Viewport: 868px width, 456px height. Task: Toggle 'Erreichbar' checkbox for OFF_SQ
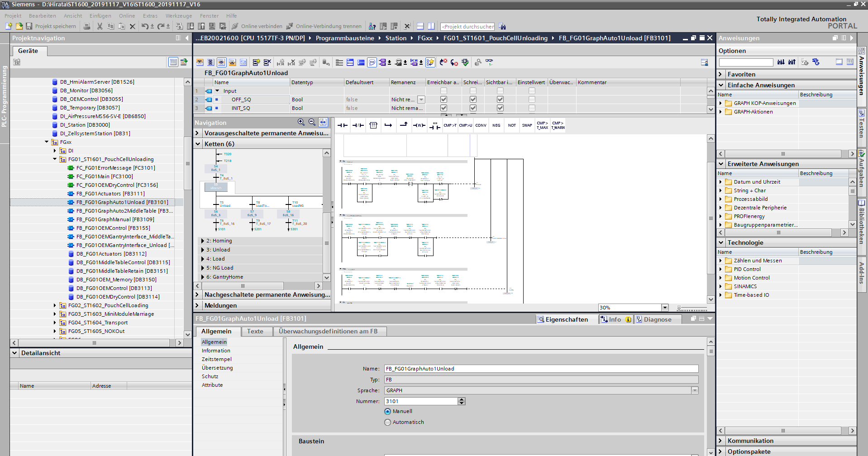pos(444,100)
